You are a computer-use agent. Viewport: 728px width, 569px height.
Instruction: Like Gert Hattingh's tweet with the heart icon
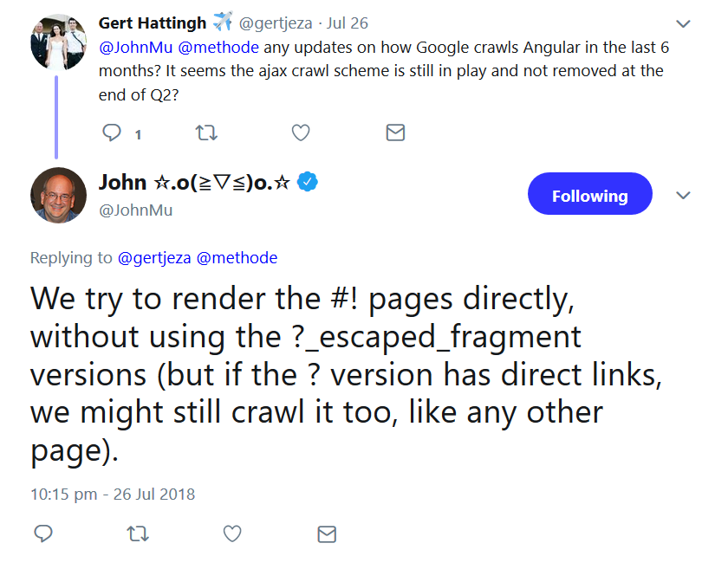click(301, 133)
